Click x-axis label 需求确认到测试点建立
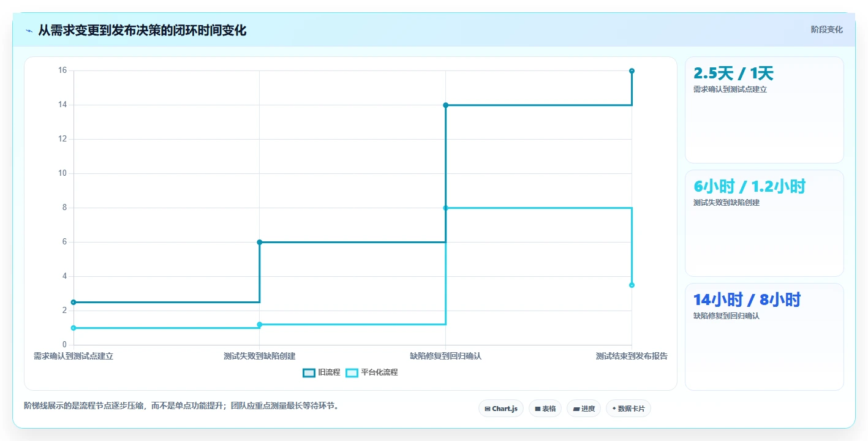This screenshot has height=441, width=868. (74, 356)
